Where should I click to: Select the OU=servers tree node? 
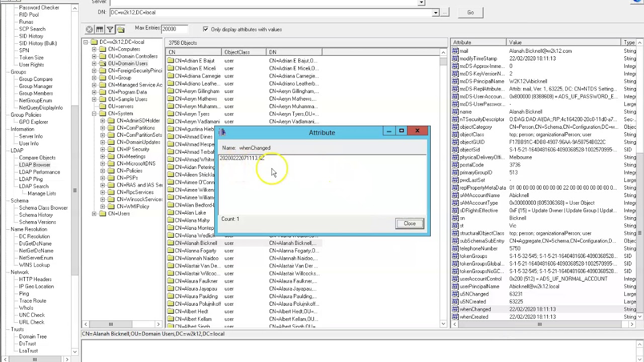121,107
